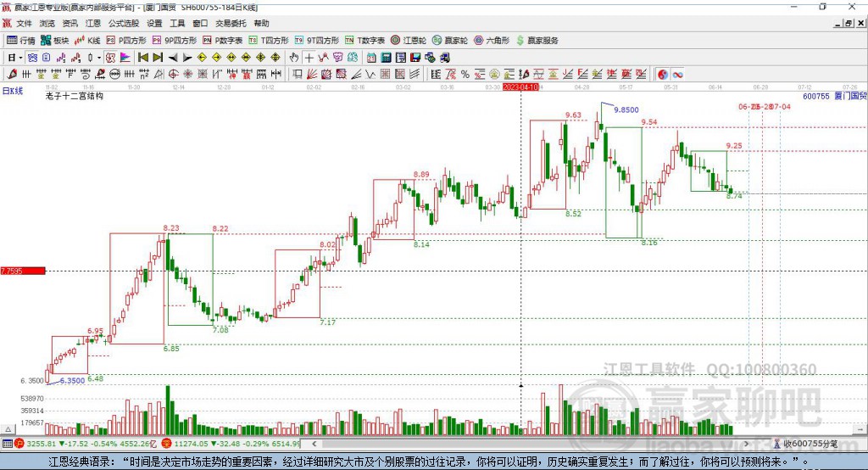Open the 六角形 hexagon tool
The width and height of the screenshot is (868, 470).
[x=492, y=40]
